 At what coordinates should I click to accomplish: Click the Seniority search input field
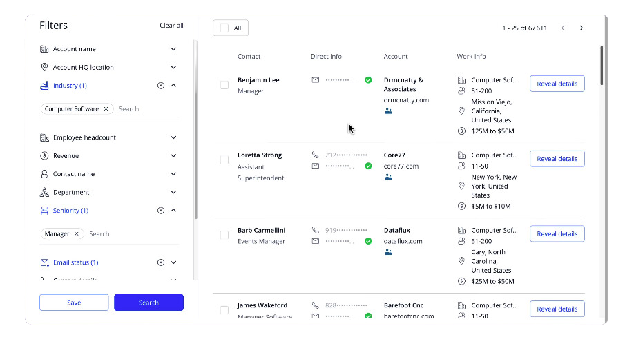(x=133, y=234)
